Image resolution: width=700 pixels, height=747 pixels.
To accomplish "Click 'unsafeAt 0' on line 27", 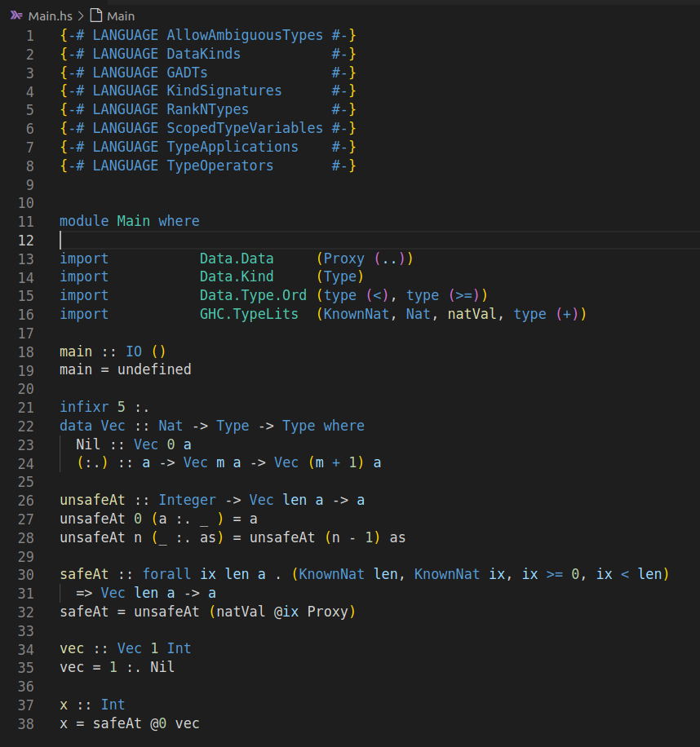I will 100,519.
